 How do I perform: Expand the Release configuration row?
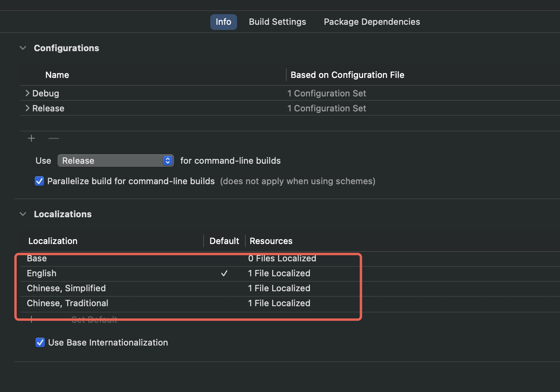coord(27,108)
